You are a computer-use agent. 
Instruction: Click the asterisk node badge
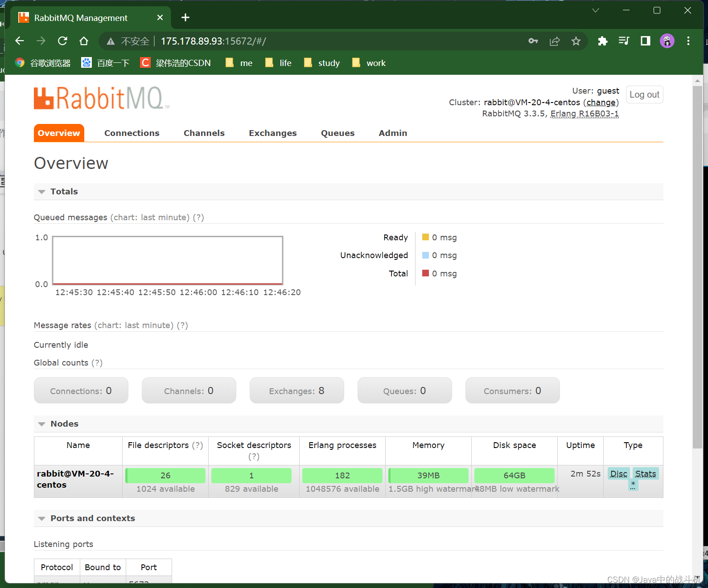pos(633,485)
